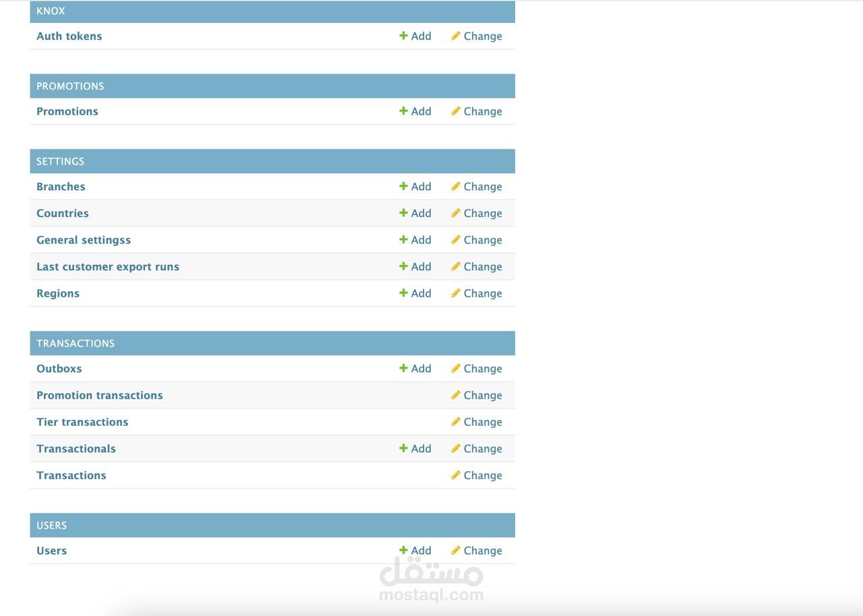Open the Regions model link
Image resolution: width=863 pixels, height=616 pixels.
pyautogui.click(x=58, y=294)
